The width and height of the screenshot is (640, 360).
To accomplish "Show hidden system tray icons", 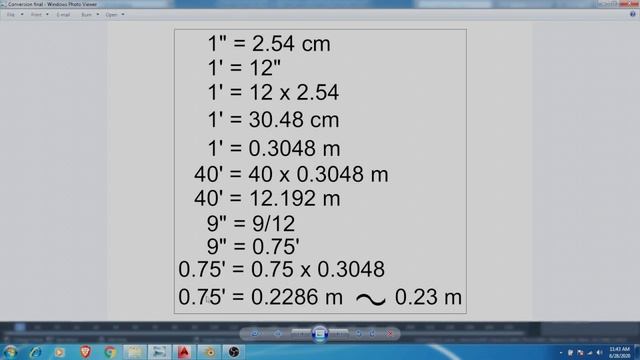I will (x=561, y=353).
